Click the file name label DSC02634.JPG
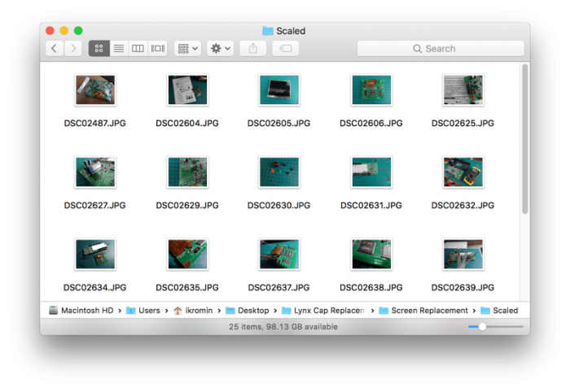 (x=95, y=287)
